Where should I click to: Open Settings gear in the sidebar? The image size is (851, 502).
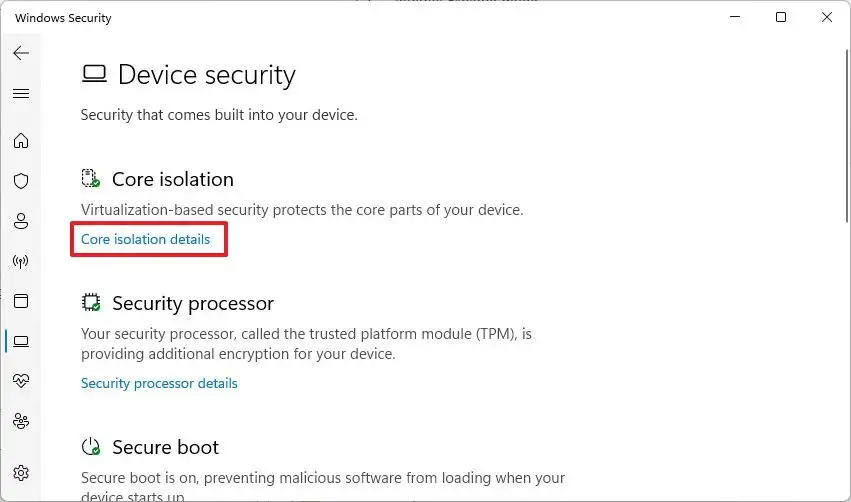click(21, 472)
